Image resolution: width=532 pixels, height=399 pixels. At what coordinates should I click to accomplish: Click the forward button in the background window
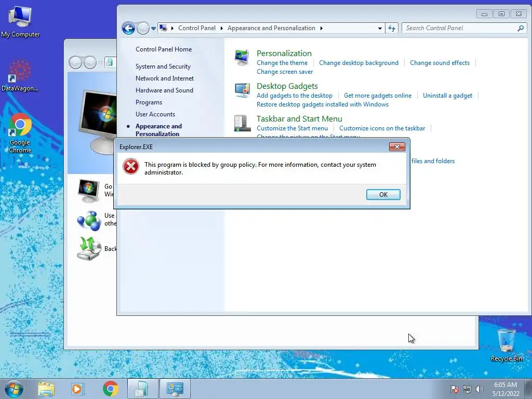point(90,62)
